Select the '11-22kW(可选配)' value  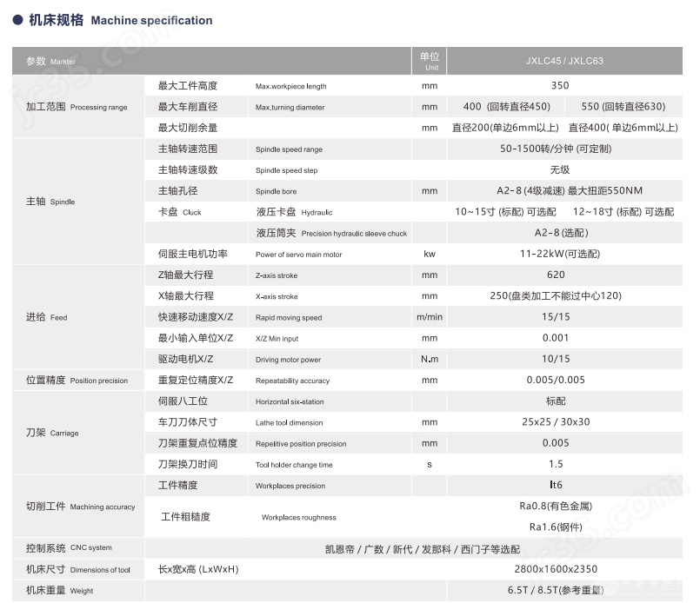(560, 254)
